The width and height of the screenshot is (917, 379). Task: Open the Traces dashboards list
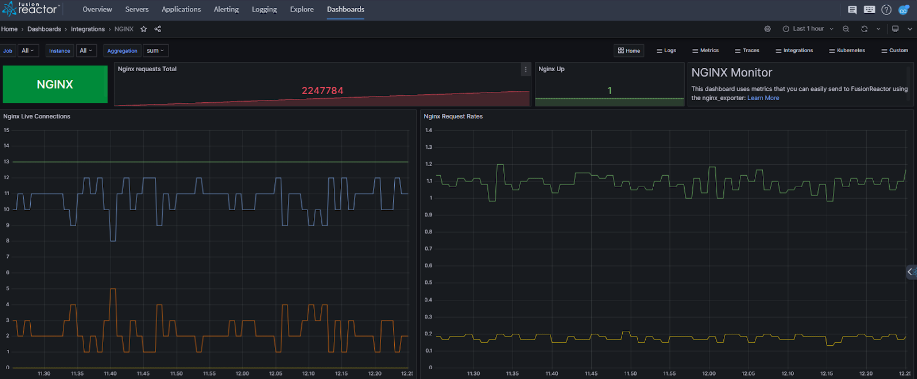pos(747,51)
